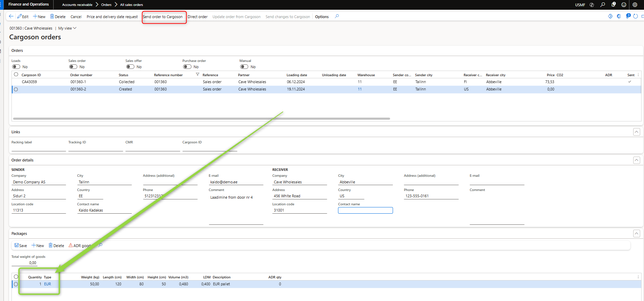Click sender Company field Demo Company AS
The height and width of the screenshot is (301, 644).
coord(38,182)
